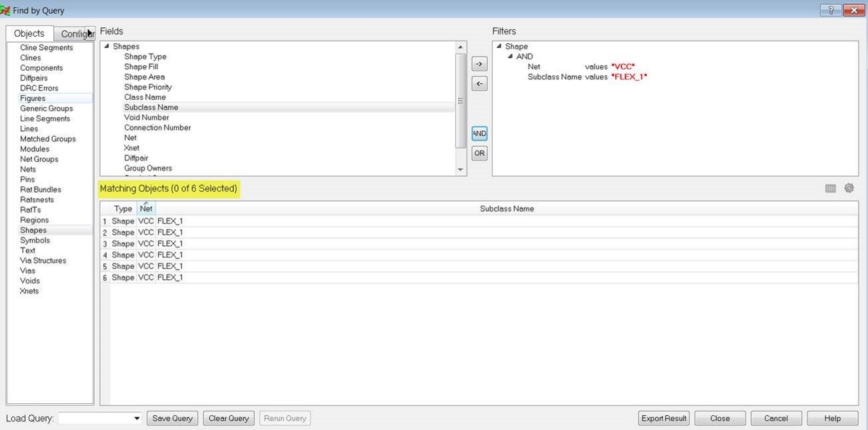868x430 pixels.
Task: Sort by Subclass Name column header
Action: point(507,209)
